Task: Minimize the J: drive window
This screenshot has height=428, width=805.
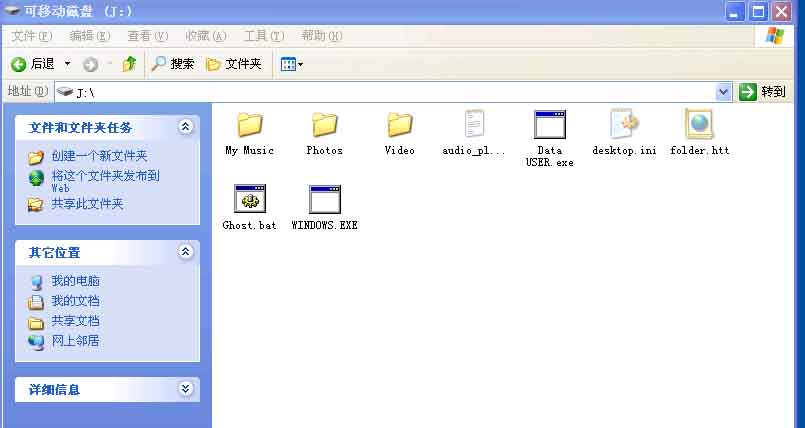Action: coord(735,11)
